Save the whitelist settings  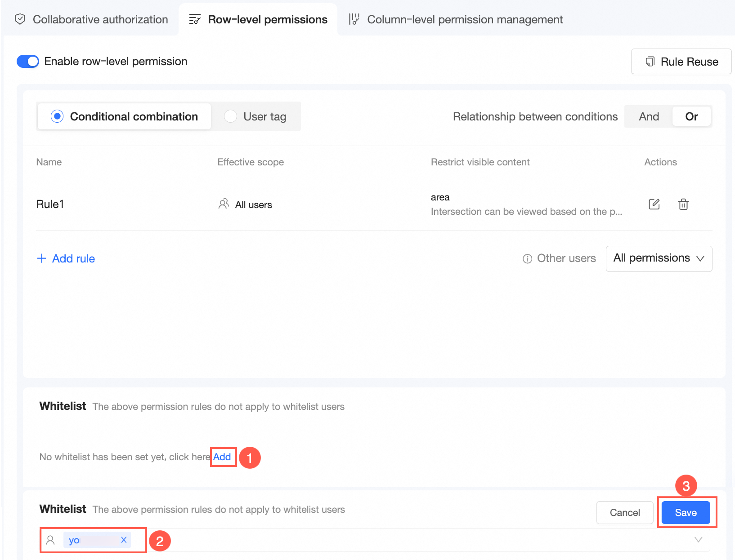point(686,512)
